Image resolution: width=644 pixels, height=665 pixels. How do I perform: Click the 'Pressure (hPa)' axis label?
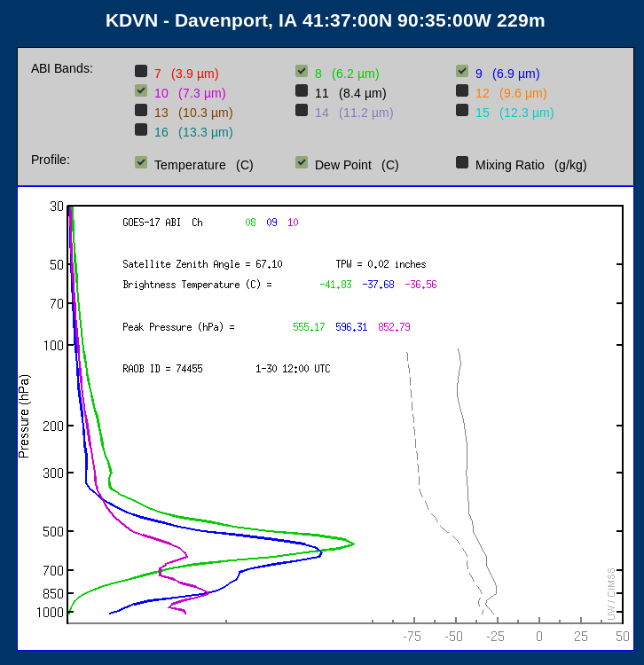[24, 416]
